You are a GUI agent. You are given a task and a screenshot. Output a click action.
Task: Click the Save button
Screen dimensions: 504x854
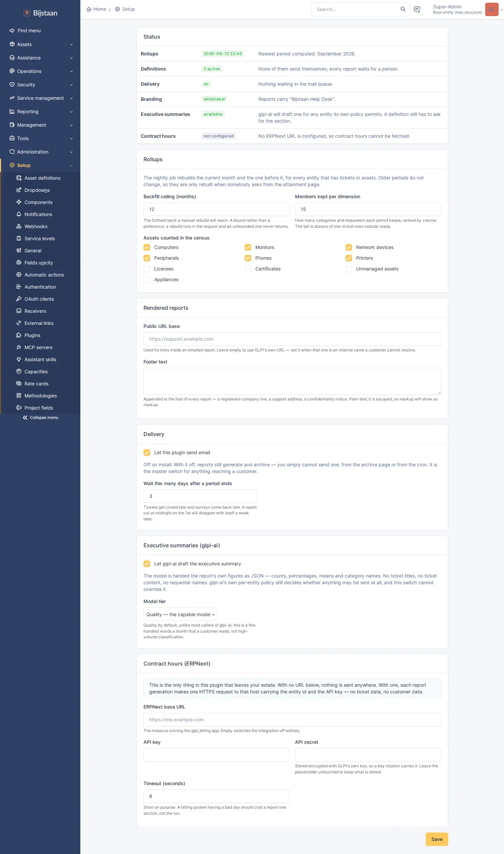pos(437,839)
